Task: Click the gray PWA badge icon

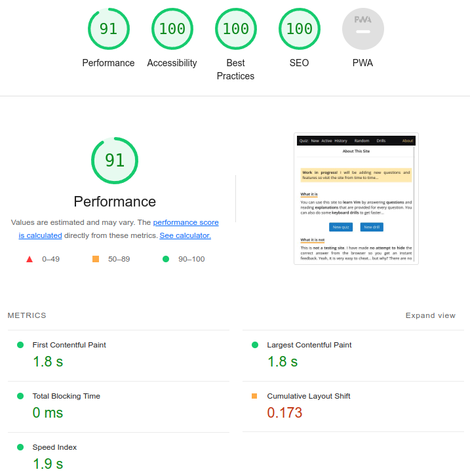Action: [362, 29]
